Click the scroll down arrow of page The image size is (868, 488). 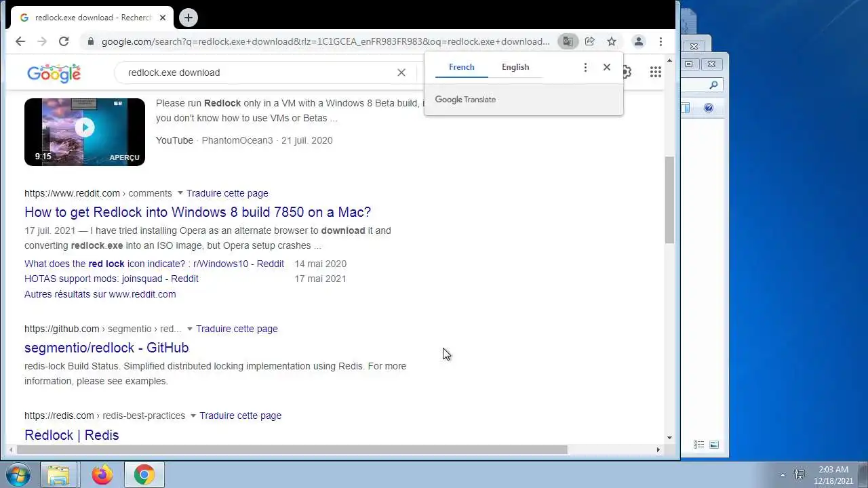(669, 438)
